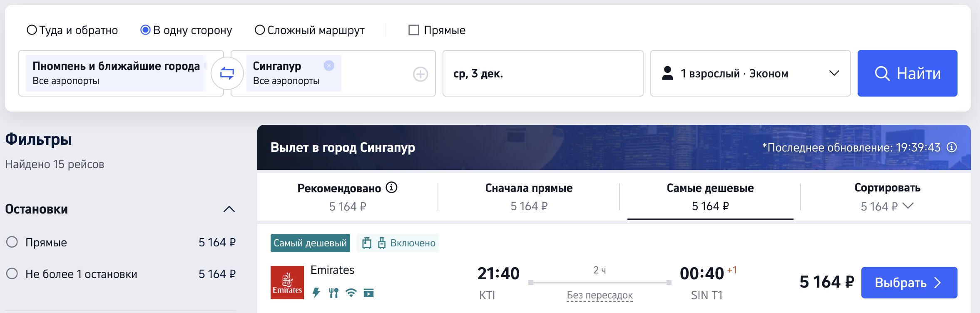This screenshot has width=980, height=313.
Task: Click info icon beside last update time
Action: pyautogui.click(x=952, y=147)
